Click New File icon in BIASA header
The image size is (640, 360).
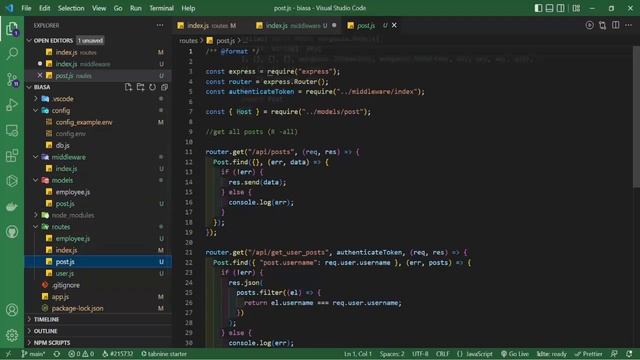pos(129,87)
